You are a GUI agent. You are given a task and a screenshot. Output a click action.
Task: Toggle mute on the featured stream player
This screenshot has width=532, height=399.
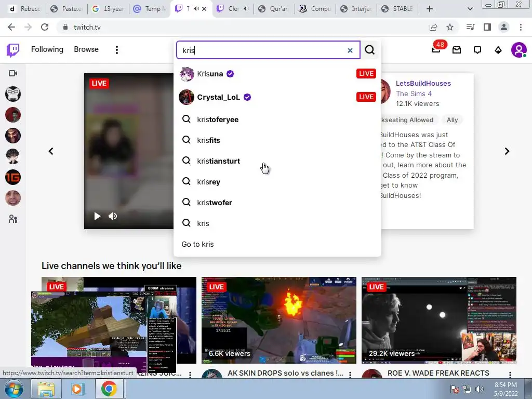tap(113, 216)
